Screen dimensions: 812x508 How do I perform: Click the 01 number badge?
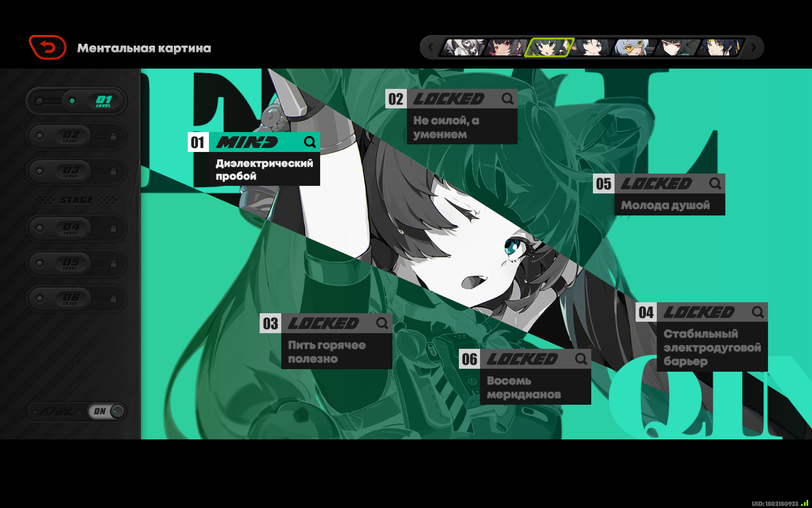[198, 142]
